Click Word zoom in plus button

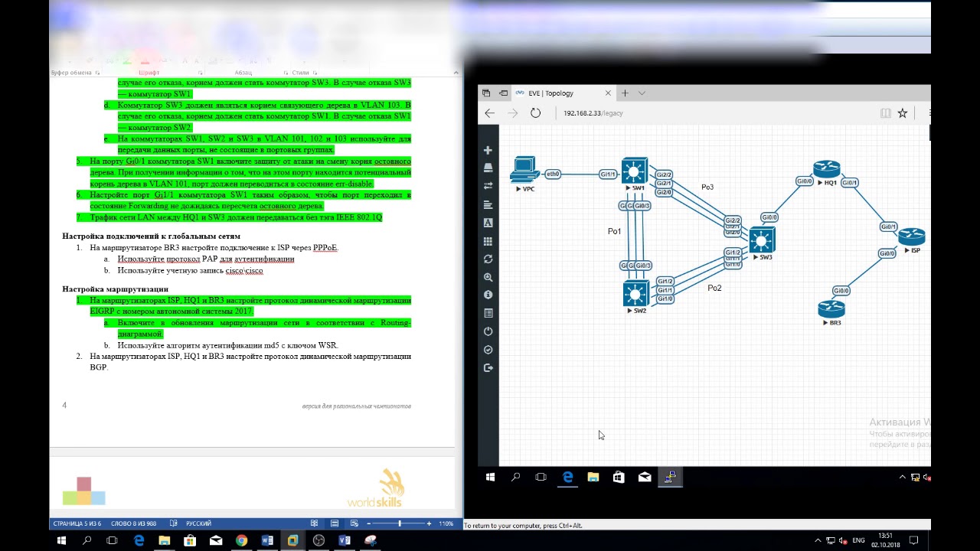click(428, 523)
